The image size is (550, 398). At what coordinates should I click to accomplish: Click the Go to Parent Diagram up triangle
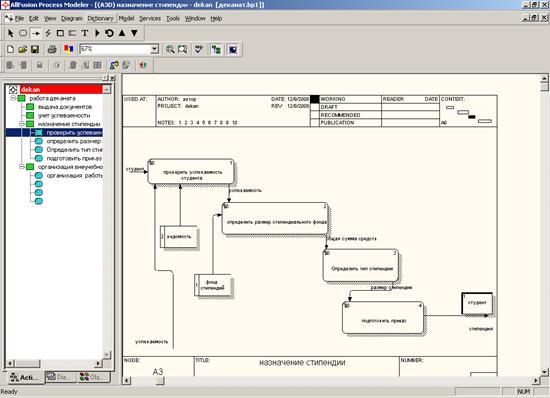122,33
